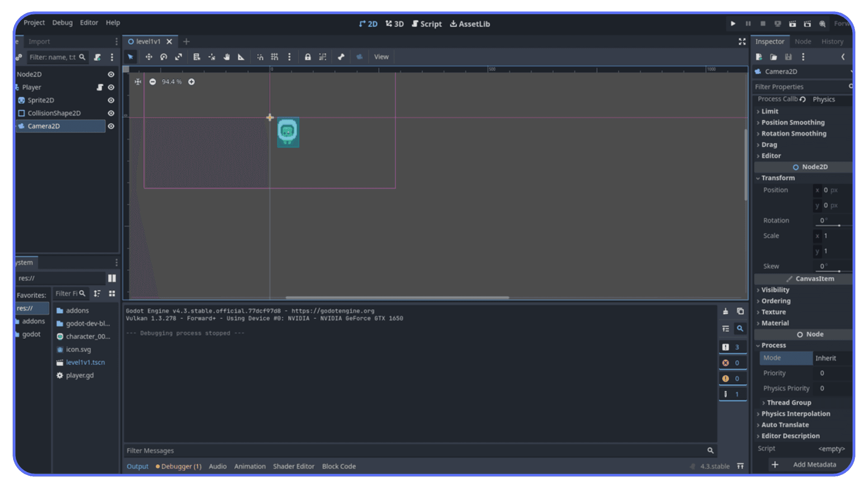868x488 pixels.
Task: Toggle grid snap in the canvas toolbar
Action: 274,56
